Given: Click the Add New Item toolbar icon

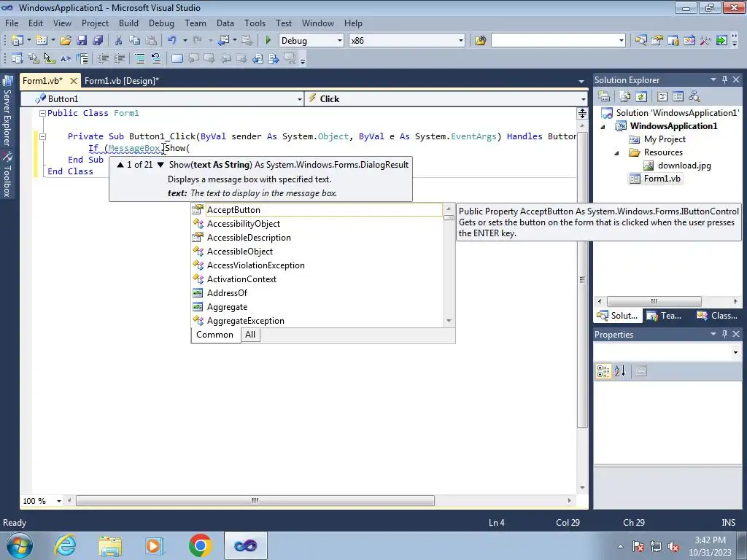Looking at the screenshot, I should click(x=42, y=41).
